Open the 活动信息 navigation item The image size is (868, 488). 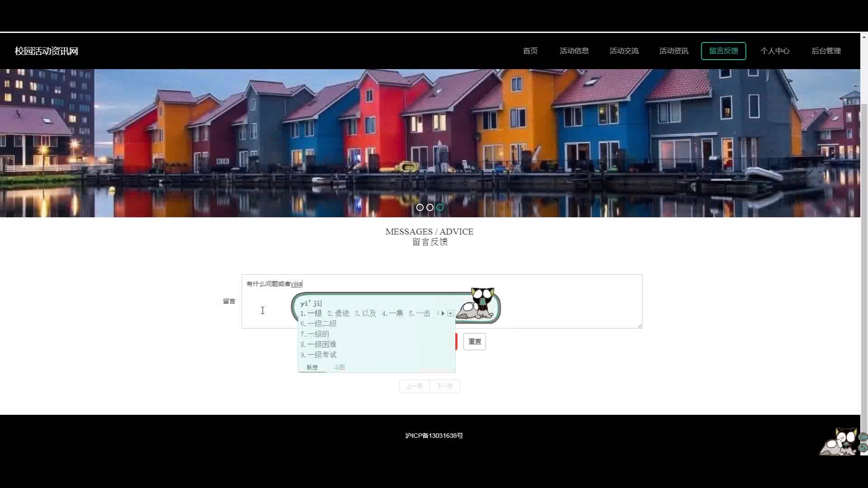tap(574, 51)
